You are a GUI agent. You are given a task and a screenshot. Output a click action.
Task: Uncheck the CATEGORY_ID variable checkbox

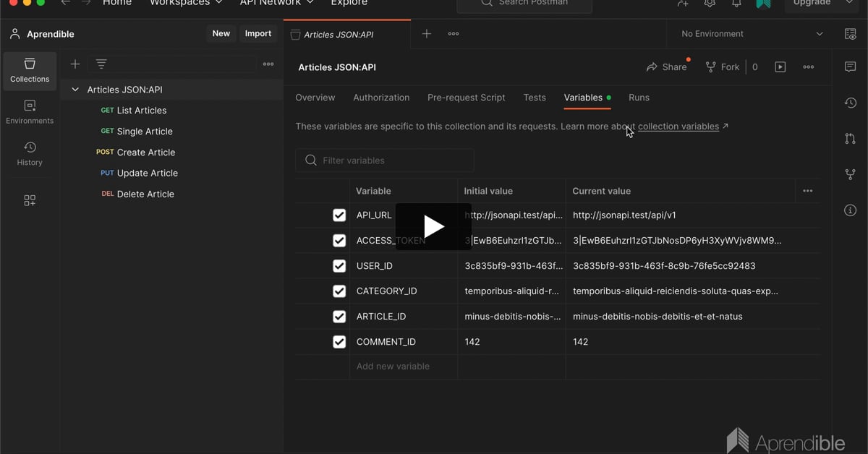pos(339,291)
